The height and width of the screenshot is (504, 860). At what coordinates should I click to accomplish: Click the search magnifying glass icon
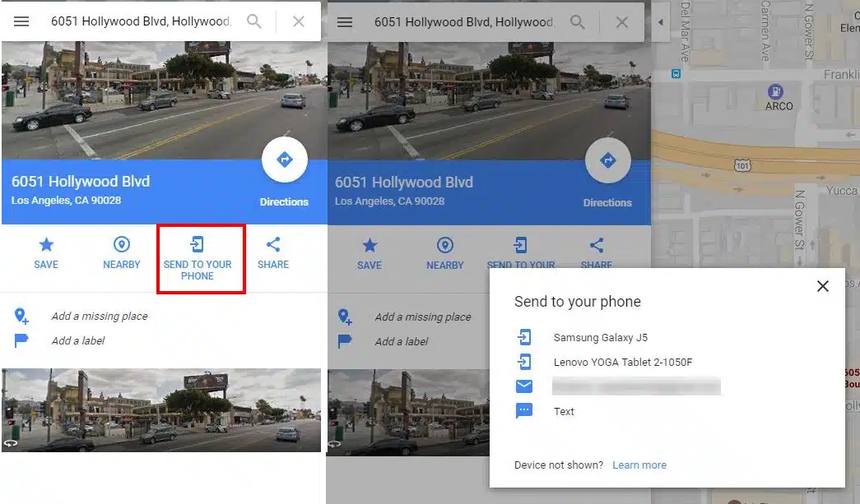coord(253,21)
